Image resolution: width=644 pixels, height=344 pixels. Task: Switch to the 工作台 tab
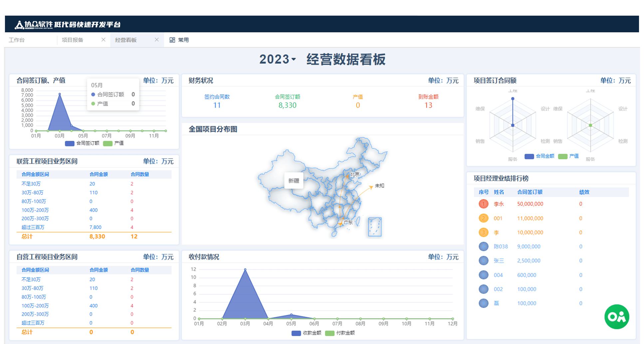tap(17, 40)
